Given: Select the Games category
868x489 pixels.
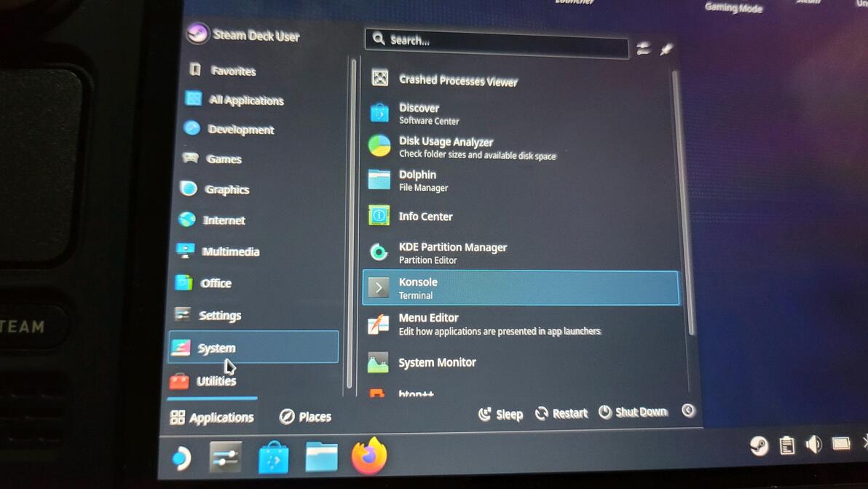Looking at the screenshot, I should tap(212, 159).
